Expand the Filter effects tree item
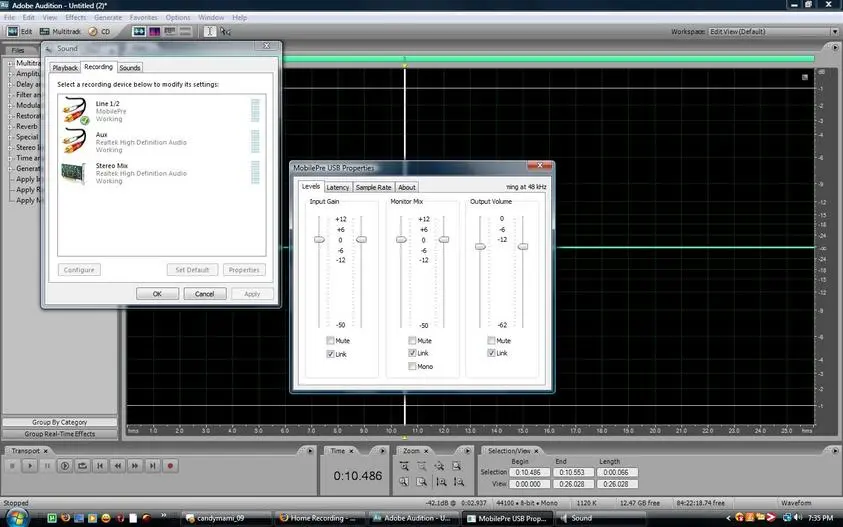Viewport: 843px width, 527px height. (10, 95)
